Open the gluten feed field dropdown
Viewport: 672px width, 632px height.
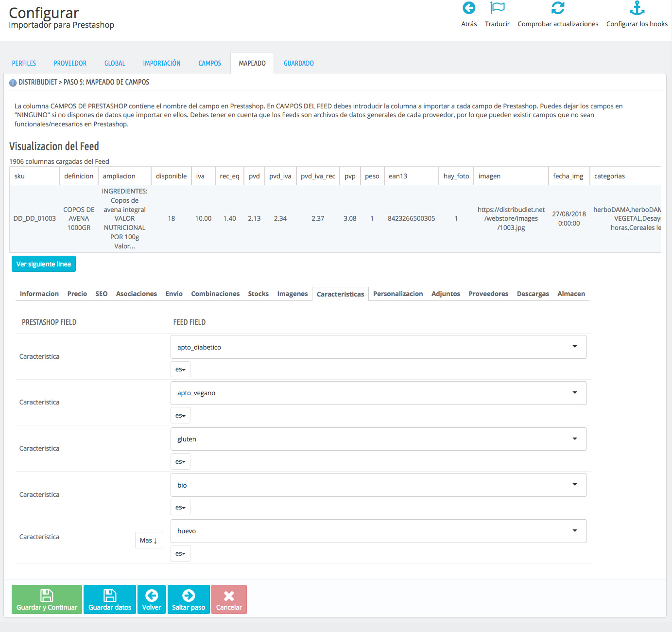(379, 439)
